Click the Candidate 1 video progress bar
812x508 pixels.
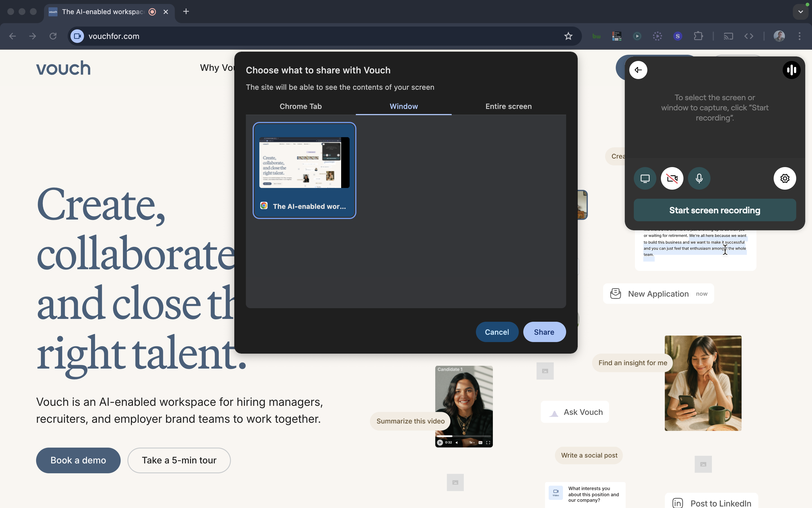point(464,436)
